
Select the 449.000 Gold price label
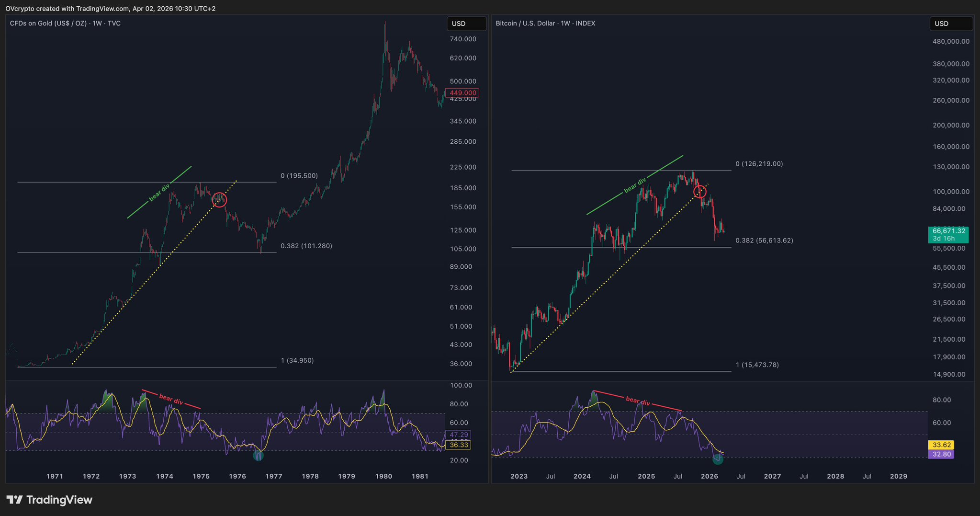tap(462, 93)
